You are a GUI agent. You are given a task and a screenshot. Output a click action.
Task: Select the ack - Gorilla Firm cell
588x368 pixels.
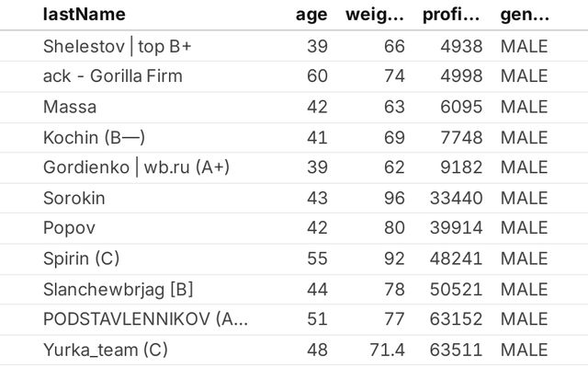112,76
